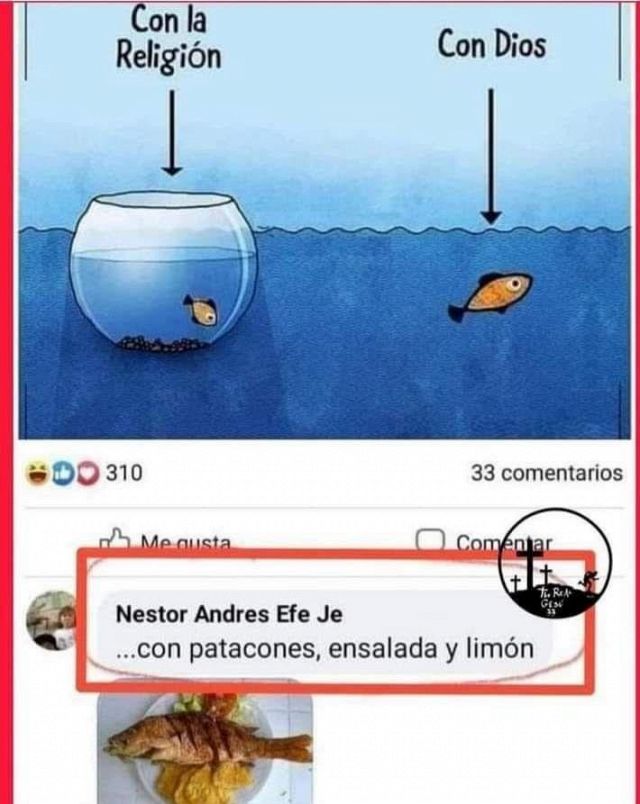Tap the thumbs-up Me gusta icon
The width and height of the screenshot is (640, 804).
pos(114,539)
